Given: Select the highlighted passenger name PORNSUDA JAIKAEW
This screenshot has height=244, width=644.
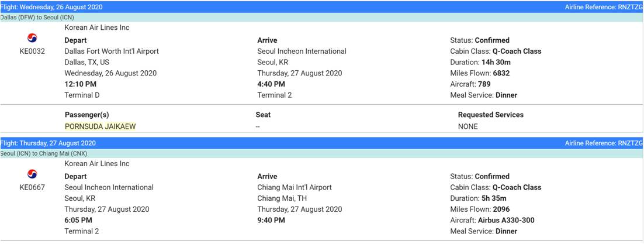Looking at the screenshot, I should [x=100, y=126].
